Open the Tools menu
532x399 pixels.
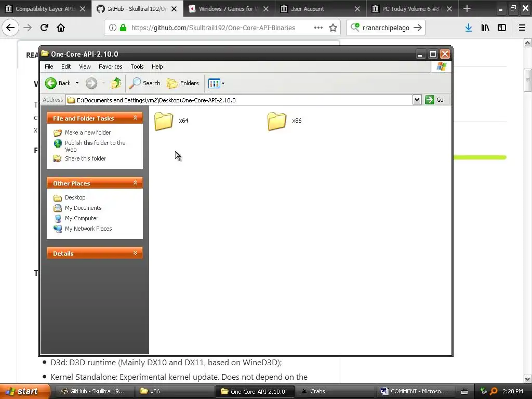137,66
